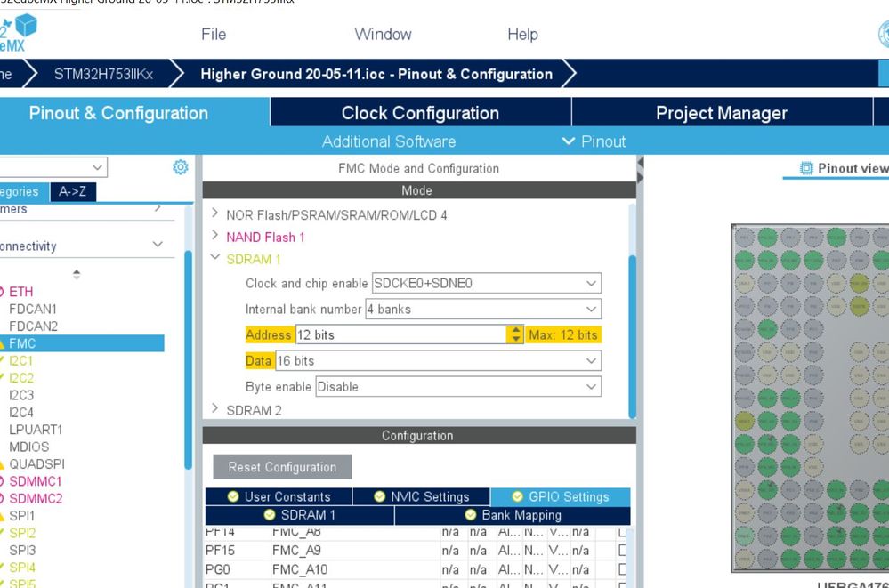Click the Higher Ground 20-05-11.ioc breadcrumb
The width and height of the screenshot is (889, 588).
[x=376, y=74]
